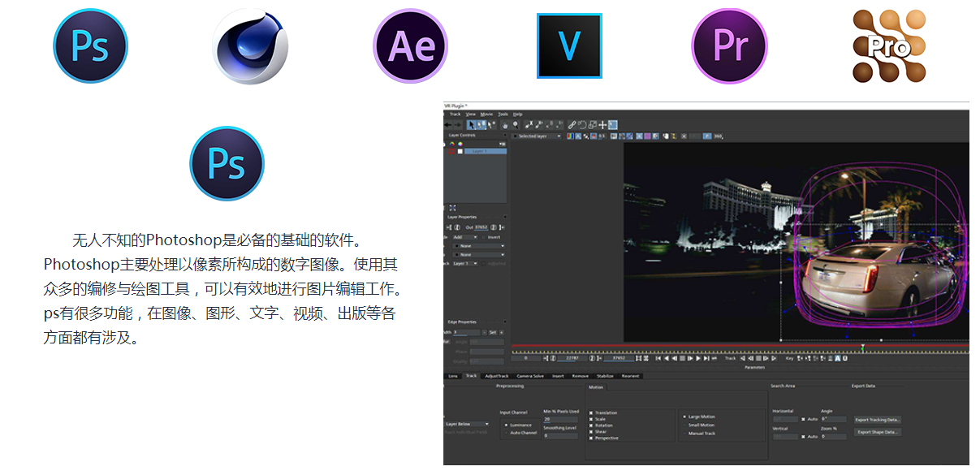
Task: Switch to the Lens tab
Action: (x=453, y=376)
